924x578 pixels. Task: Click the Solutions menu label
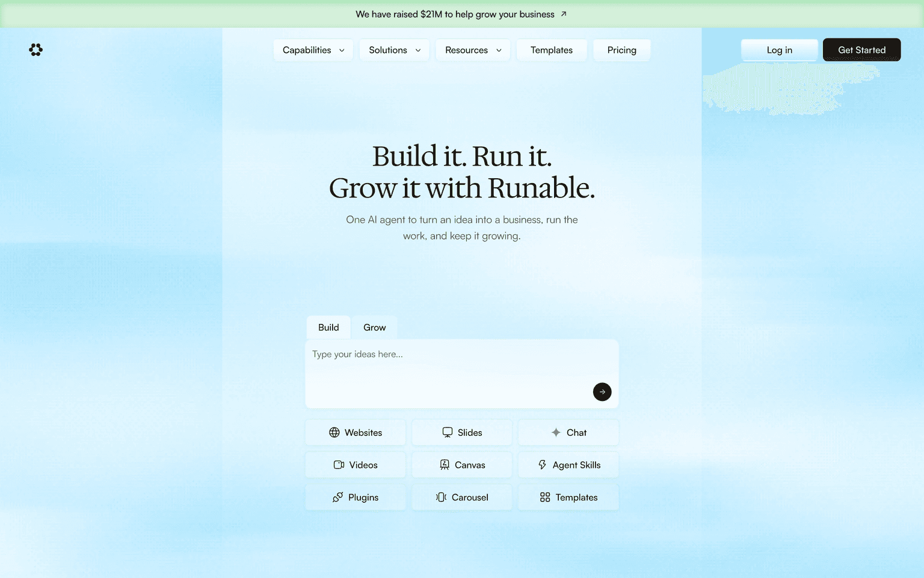(x=388, y=50)
